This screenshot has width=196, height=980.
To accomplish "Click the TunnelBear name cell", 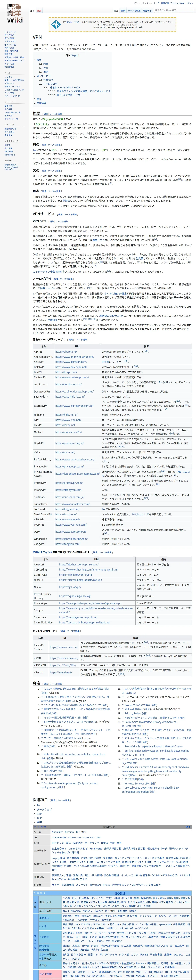I will coord(43,504).
